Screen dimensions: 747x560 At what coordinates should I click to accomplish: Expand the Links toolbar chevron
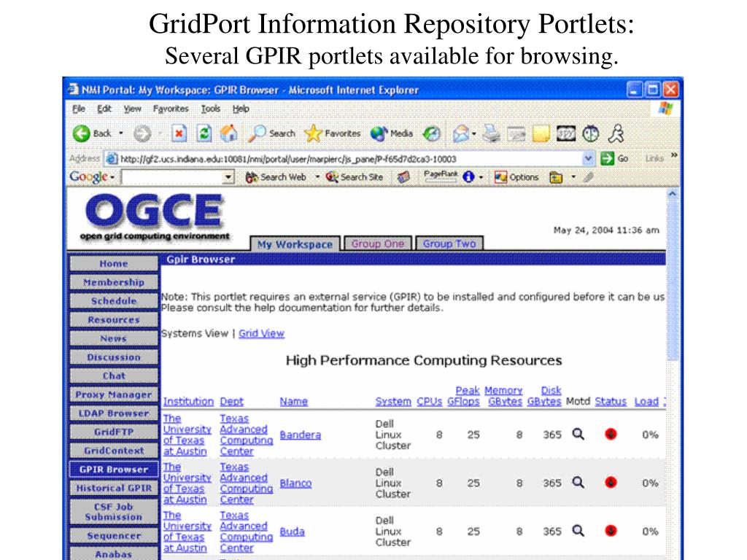pos(673,155)
